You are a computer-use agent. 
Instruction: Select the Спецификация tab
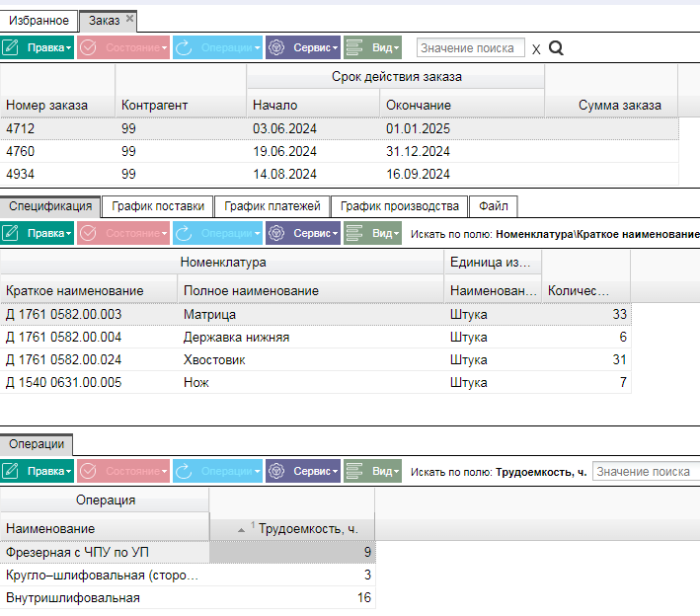point(50,206)
